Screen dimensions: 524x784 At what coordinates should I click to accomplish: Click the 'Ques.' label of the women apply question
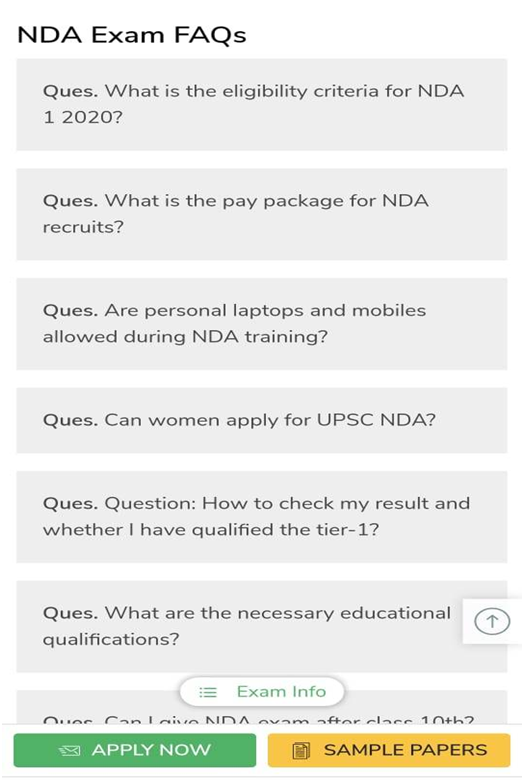70,420
